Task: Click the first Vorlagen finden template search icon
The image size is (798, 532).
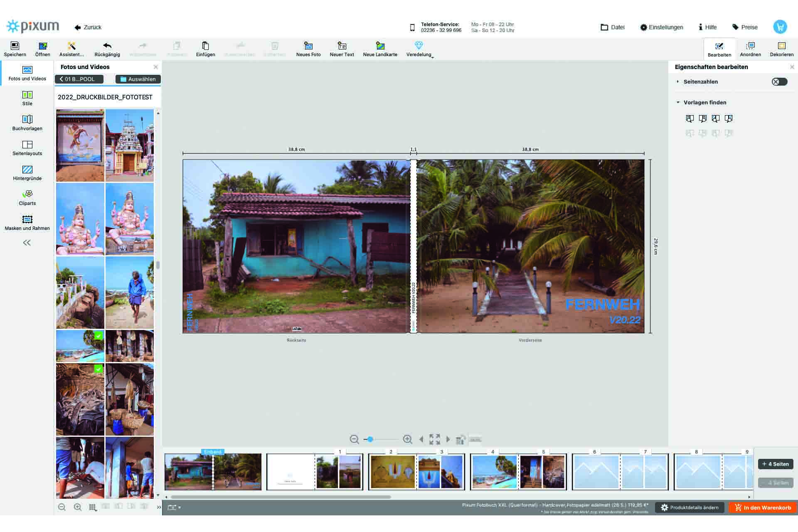Action: pos(690,119)
